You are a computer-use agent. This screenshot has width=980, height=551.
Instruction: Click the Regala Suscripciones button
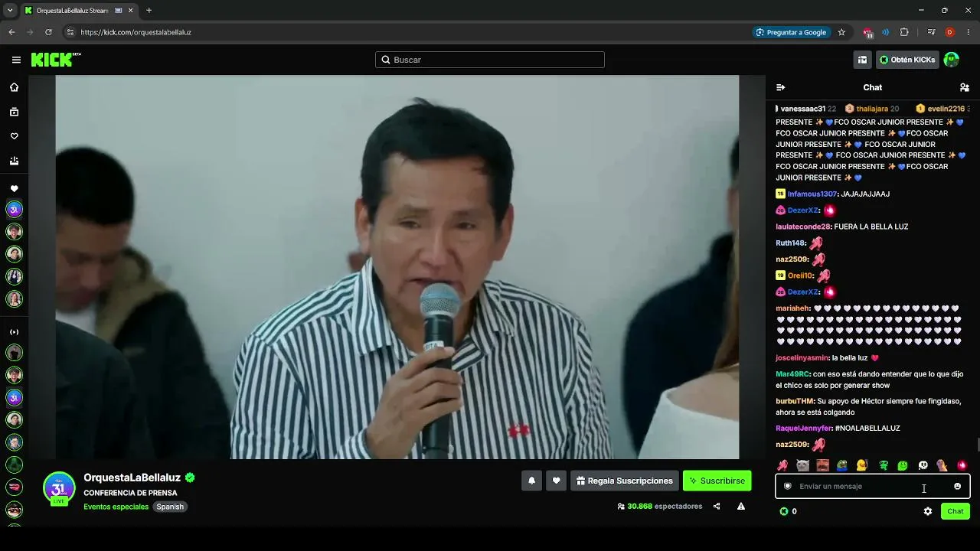[624, 481]
